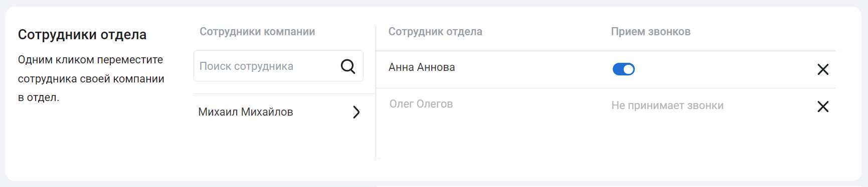This screenshot has width=868, height=187.
Task: Select Анна Аннова name in department list
Action: 422,67
